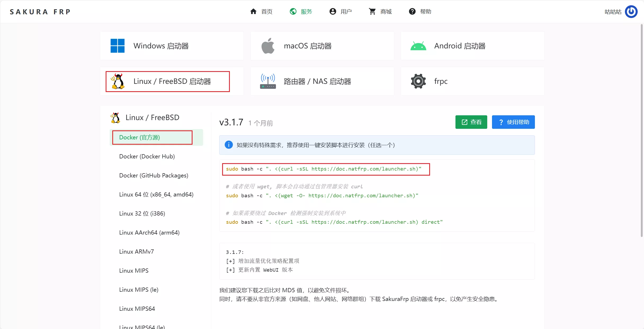
Task: Click the curl launcher.sh install command
Action: pyautogui.click(x=324, y=169)
